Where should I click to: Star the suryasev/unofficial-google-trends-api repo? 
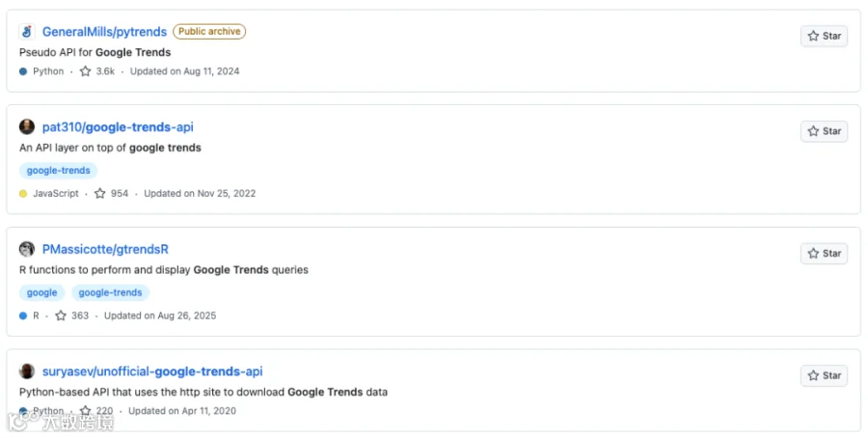coord(824,375)
